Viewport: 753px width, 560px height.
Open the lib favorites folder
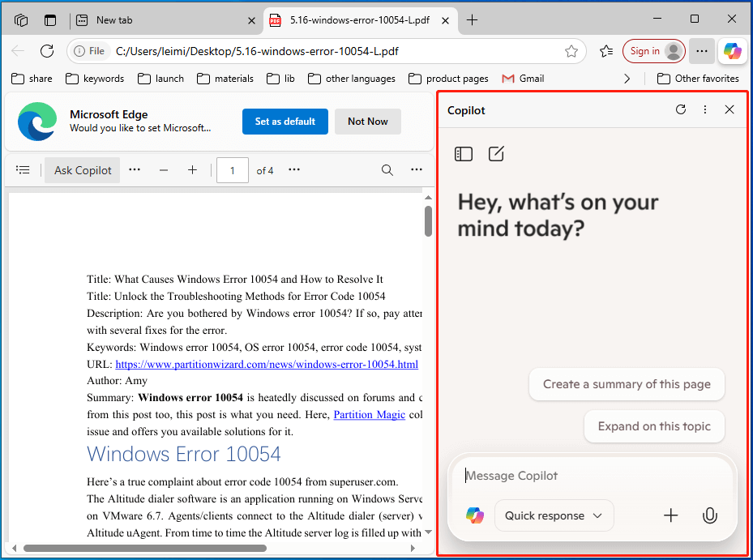(280, 79)
